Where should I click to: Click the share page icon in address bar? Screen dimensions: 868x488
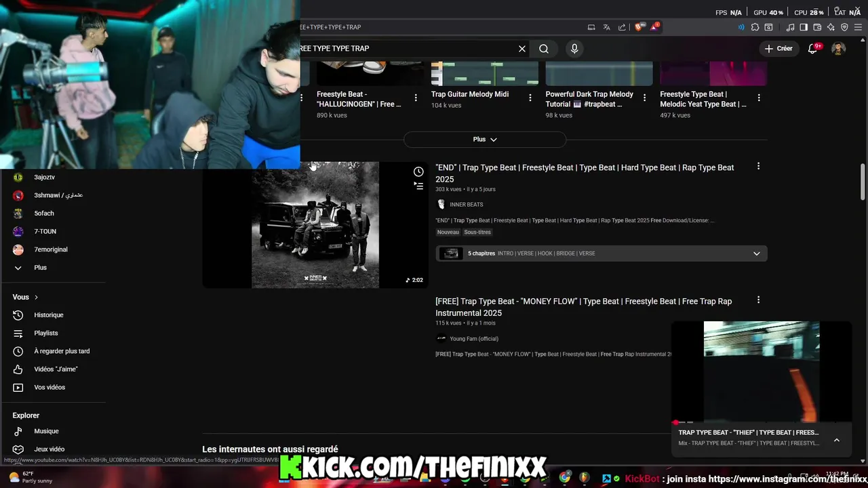622,27
